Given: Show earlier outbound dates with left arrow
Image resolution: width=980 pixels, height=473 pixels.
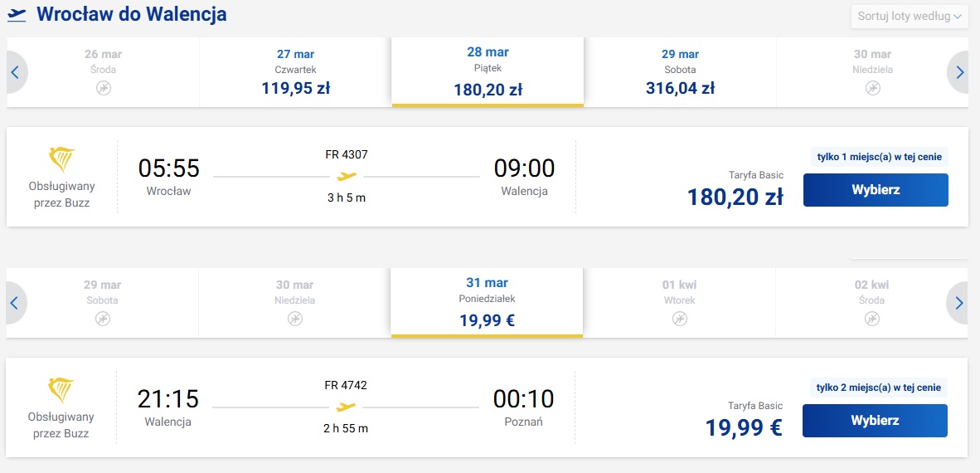Looking at the screenshot, I should pyautogui.click(x=16, y=72).
